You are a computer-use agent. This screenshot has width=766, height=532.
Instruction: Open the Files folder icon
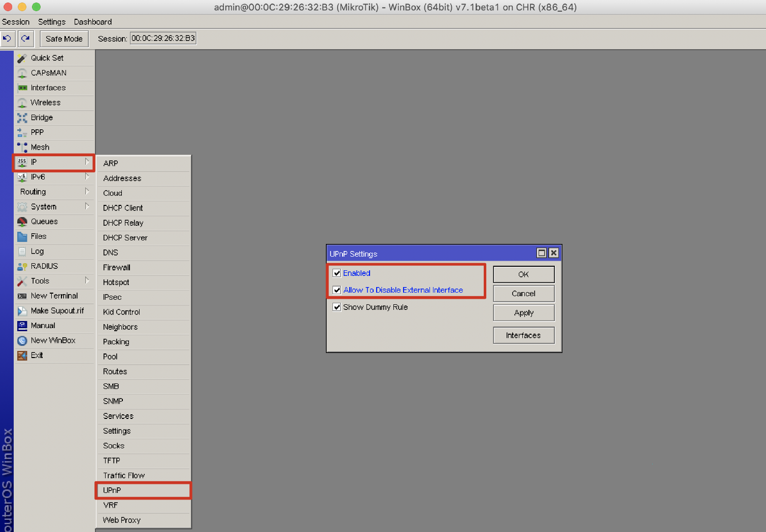(22, 236)
